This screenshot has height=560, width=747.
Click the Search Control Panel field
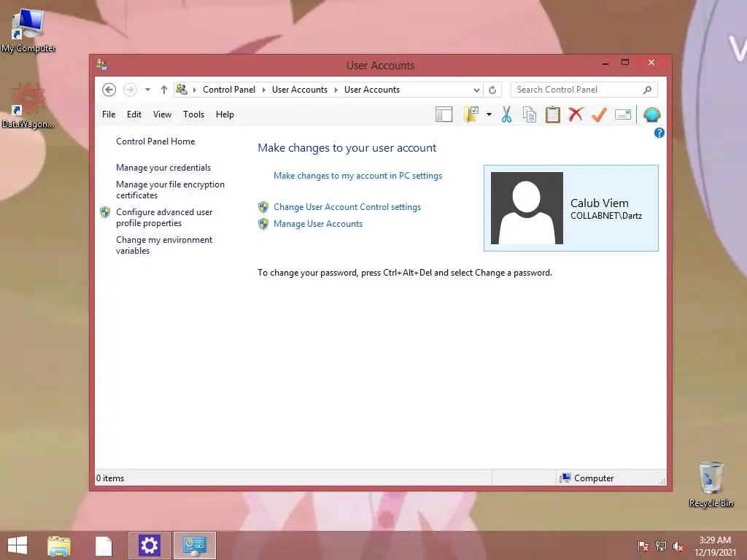pos(584,90)
